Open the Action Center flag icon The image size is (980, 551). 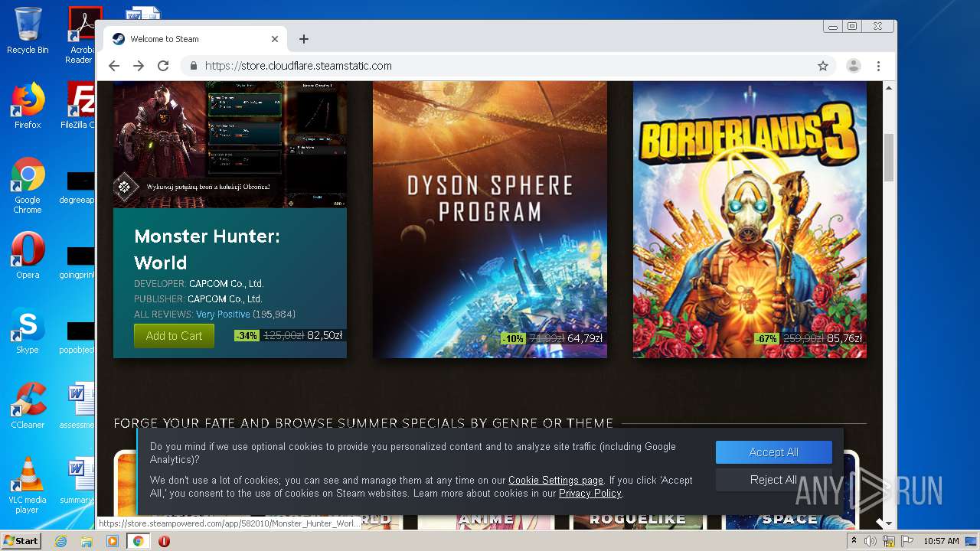907,541
